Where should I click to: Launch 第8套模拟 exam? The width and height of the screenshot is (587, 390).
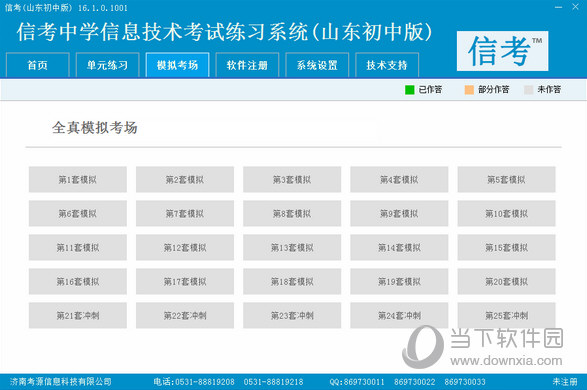click(292, 213)
